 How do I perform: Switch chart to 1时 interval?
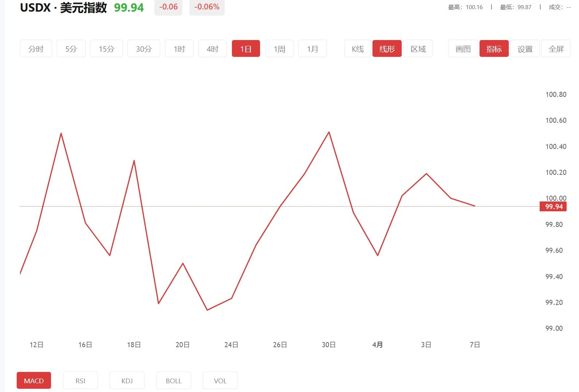pos(179,49)
